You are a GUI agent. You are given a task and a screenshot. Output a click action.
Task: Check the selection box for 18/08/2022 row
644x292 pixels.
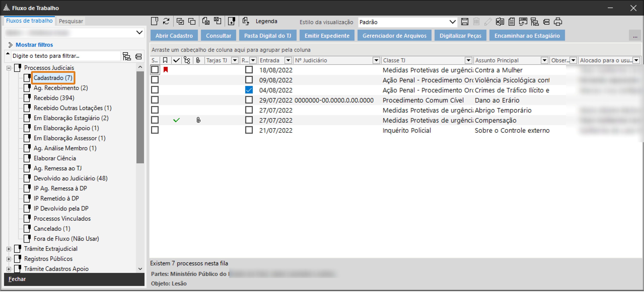[x=155, y=70]
